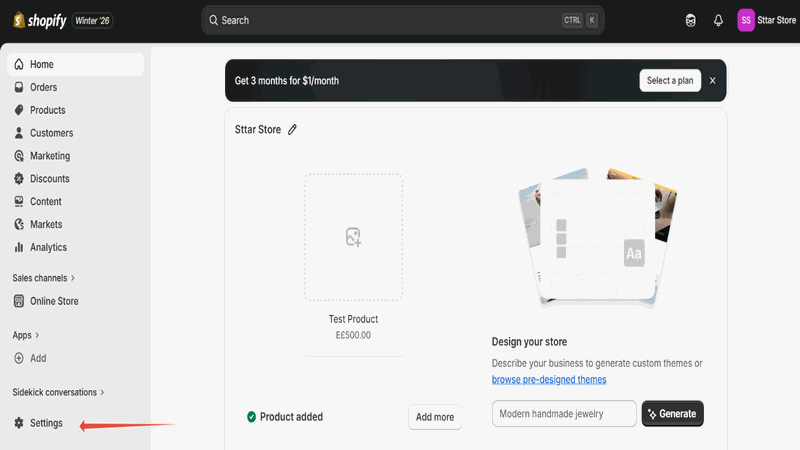This screenshot has height=450, width=800.
Task: Follow the browse pre-designed themes link
Action: 549,380
